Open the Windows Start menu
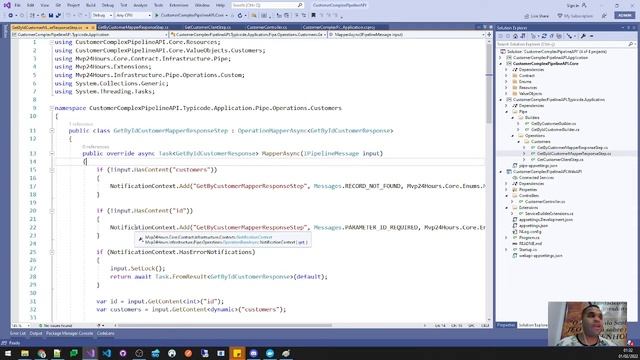The image size is (640, 360). pos(8,353)
